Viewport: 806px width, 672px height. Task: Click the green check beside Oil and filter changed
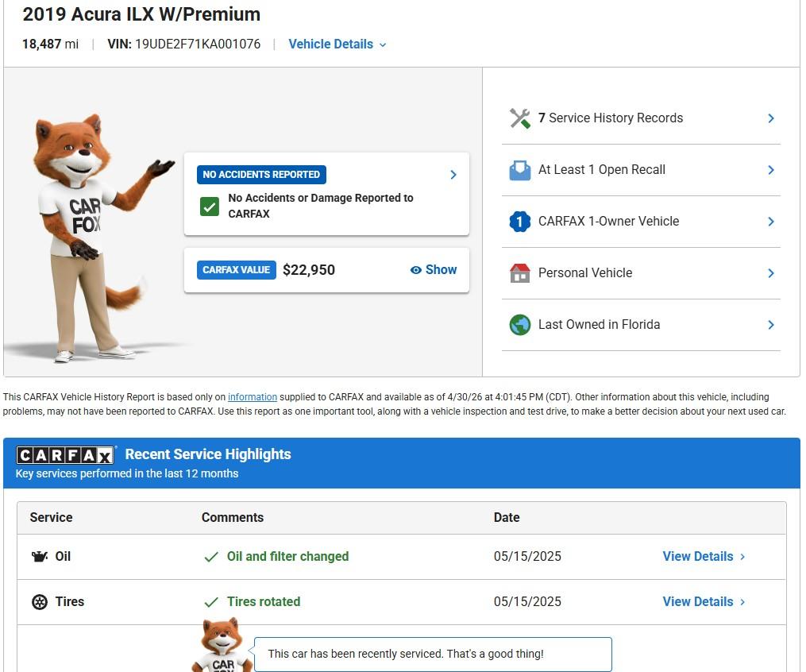coord(211,557)
